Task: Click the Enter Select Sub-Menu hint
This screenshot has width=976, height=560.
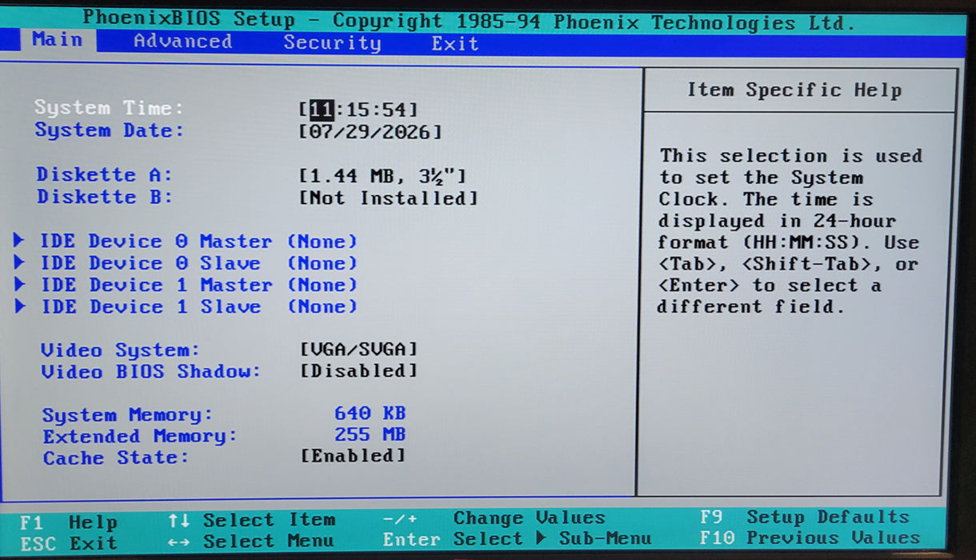Action: point(517,538)
